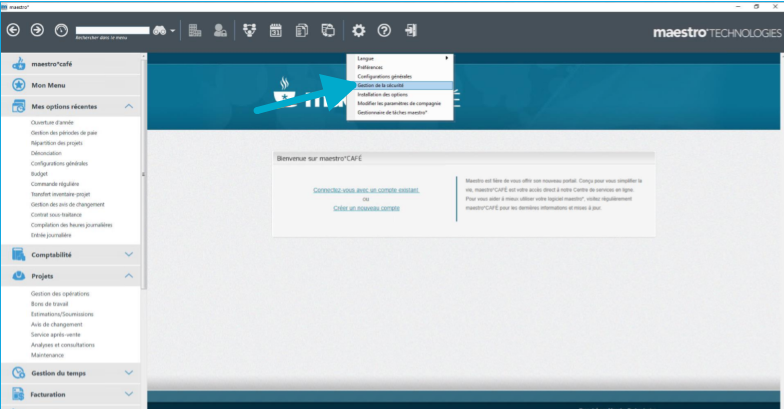Expand the Comptabilité section chevron

pos(128,254)
